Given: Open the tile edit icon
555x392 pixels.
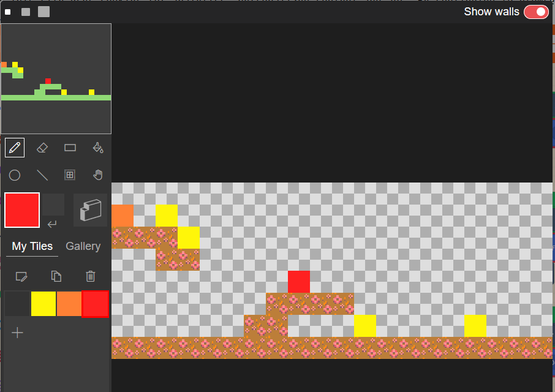Looking at the screenshot, I should pyautogui.click(x=21, y=276).
